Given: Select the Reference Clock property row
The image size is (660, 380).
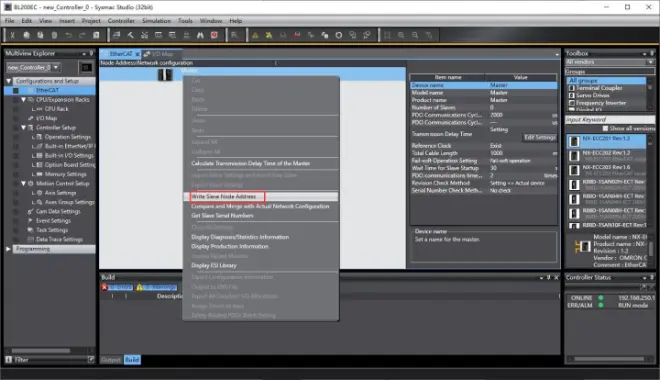Looking at the screenshot, I should point(484,146).
